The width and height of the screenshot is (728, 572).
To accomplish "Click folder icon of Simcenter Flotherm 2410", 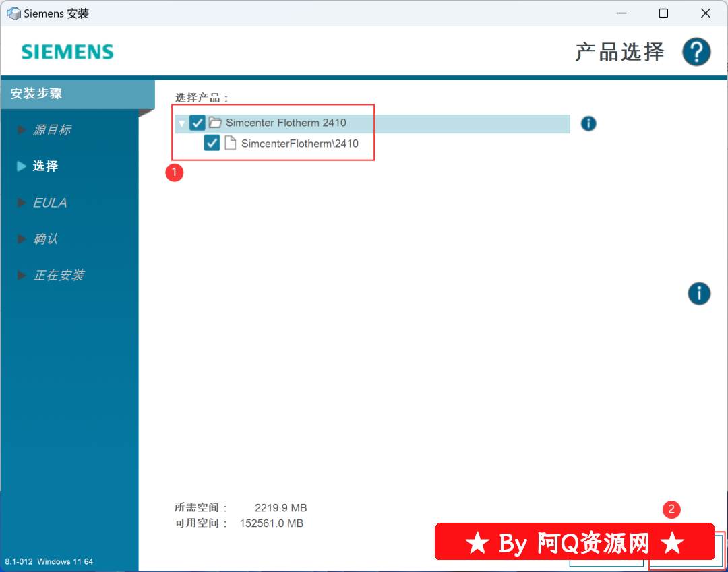I will 215,123.
